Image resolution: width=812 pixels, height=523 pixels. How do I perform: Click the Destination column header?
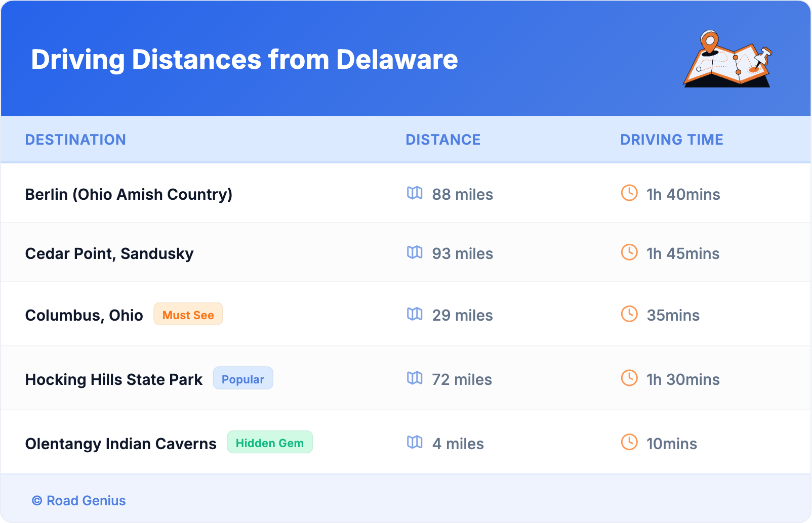pyautogui.click(x=75, y=140)
